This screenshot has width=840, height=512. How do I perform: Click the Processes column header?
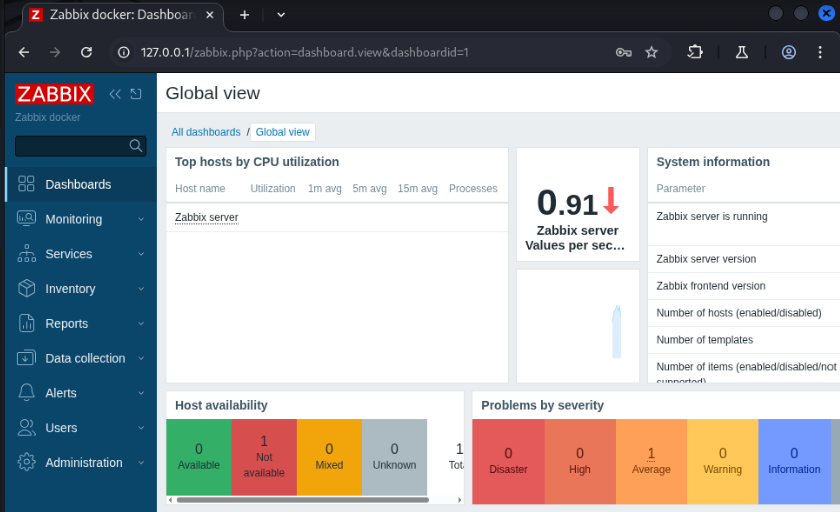pyautogui.click(x=473, y=189)
